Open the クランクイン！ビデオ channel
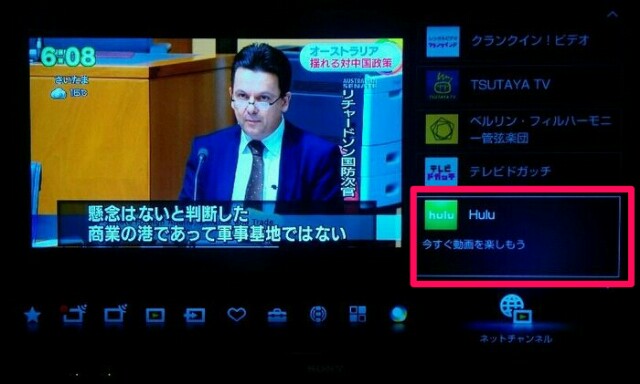Image resolution: width=640 pixels, height=384 pixels. pos(519,41)
